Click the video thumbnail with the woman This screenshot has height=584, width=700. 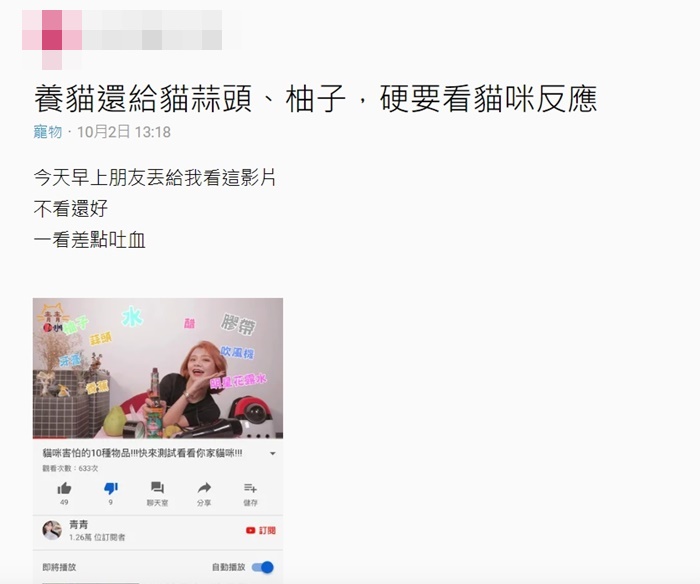tap(158, 368)
